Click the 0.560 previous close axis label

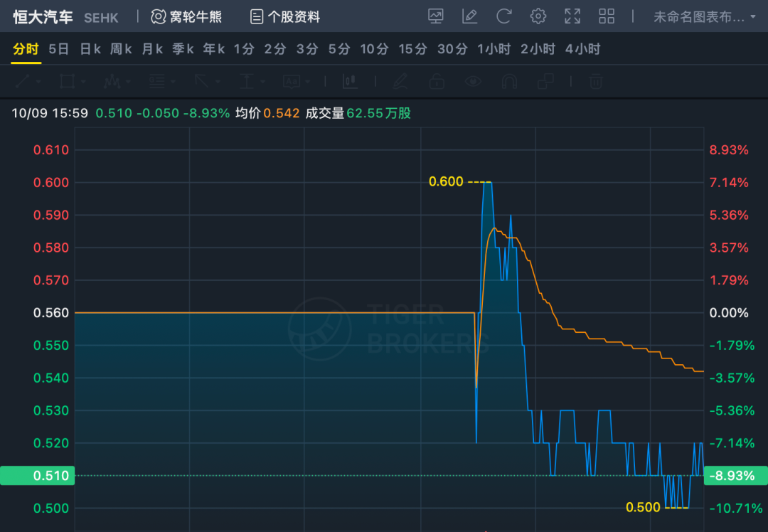point(51,312)
